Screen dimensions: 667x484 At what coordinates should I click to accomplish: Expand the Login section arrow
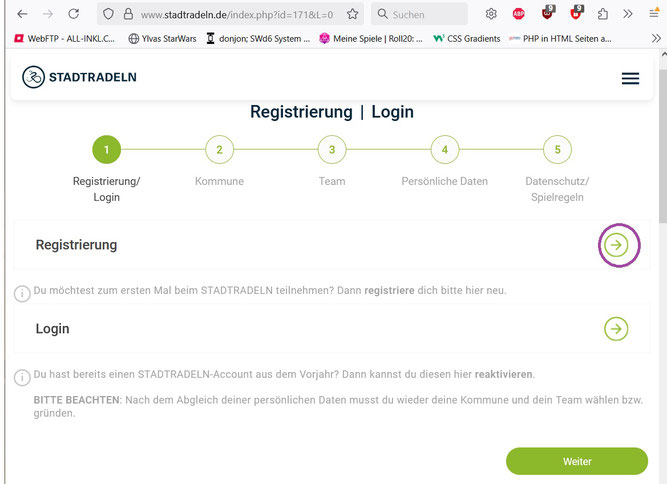(x=616, y=329)
